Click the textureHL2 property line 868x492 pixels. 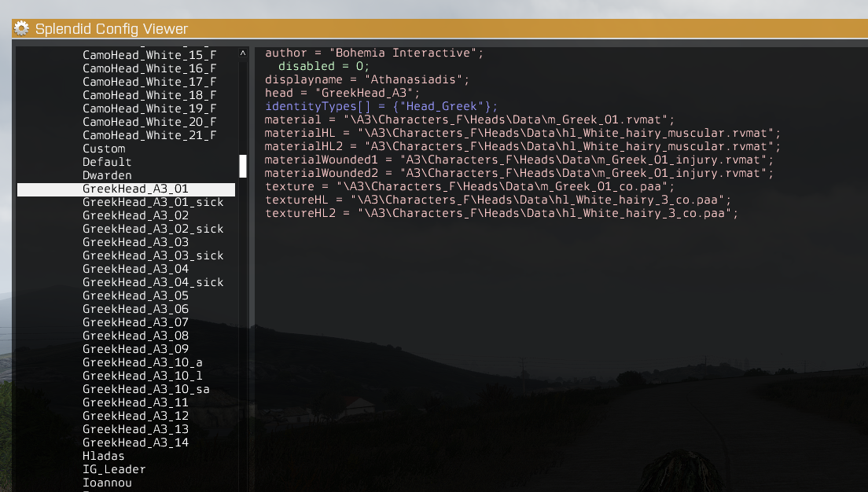pyautogui.click(x=502, y=213)
